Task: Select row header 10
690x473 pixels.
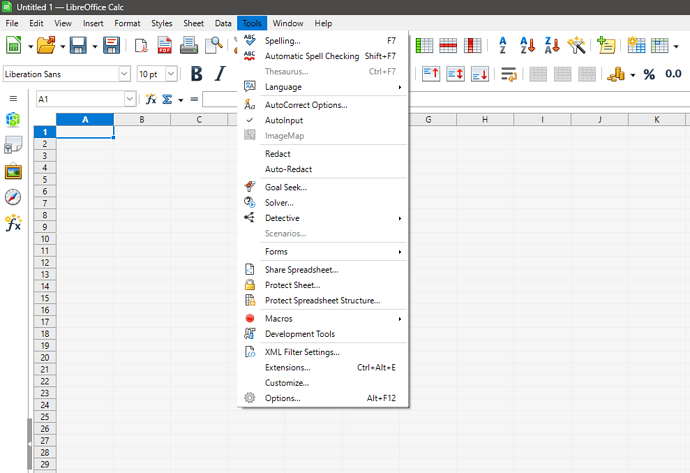Action: [45, 239]
